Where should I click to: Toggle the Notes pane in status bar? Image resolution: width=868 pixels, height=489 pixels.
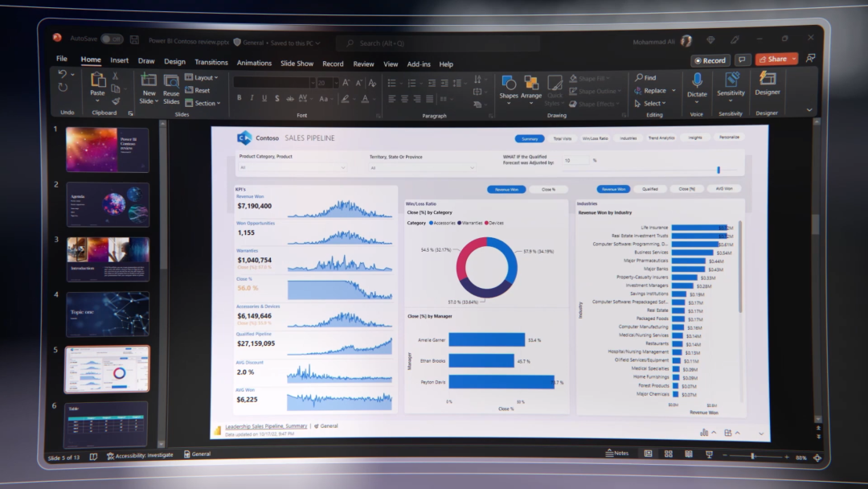tap(617, 453)
